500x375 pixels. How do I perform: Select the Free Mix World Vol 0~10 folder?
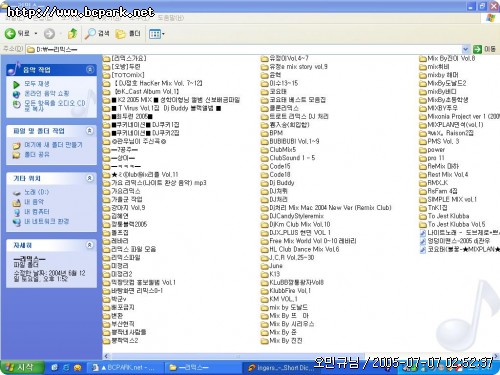pos(313,241)
